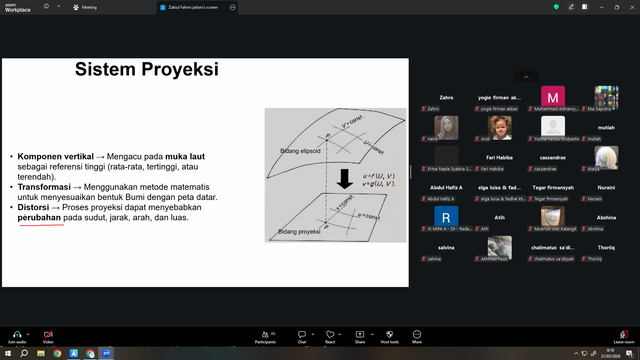Click the annotate pen icon in title bar
Viewport: 640px width, 360px height.
[571, 7]
